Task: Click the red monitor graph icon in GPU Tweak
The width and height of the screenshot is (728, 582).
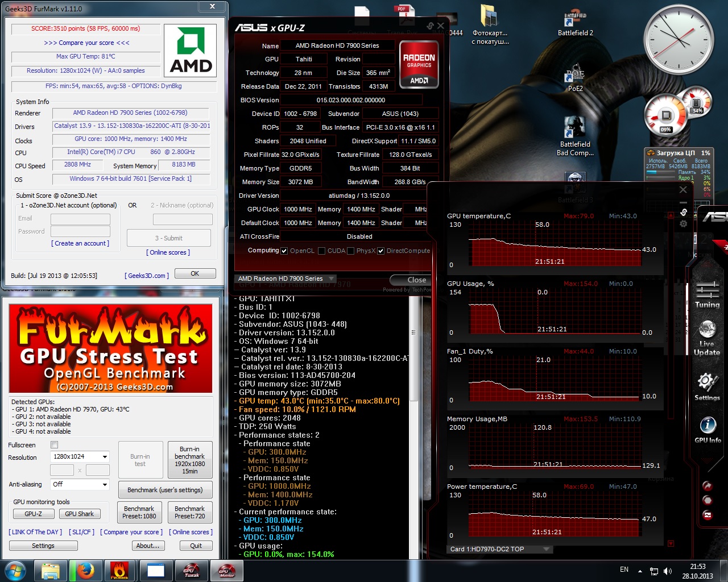Action: (708, 515)
